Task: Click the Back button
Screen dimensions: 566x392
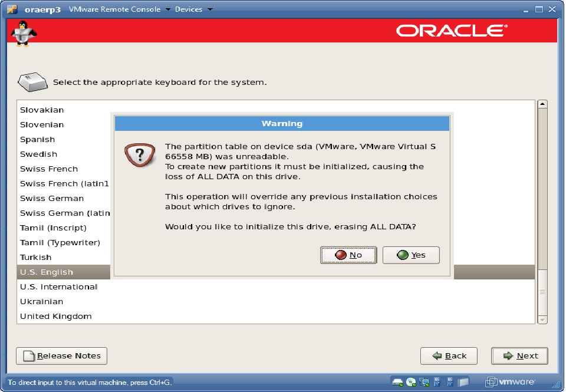Action: pyautogui.click(x=449, y=355)
